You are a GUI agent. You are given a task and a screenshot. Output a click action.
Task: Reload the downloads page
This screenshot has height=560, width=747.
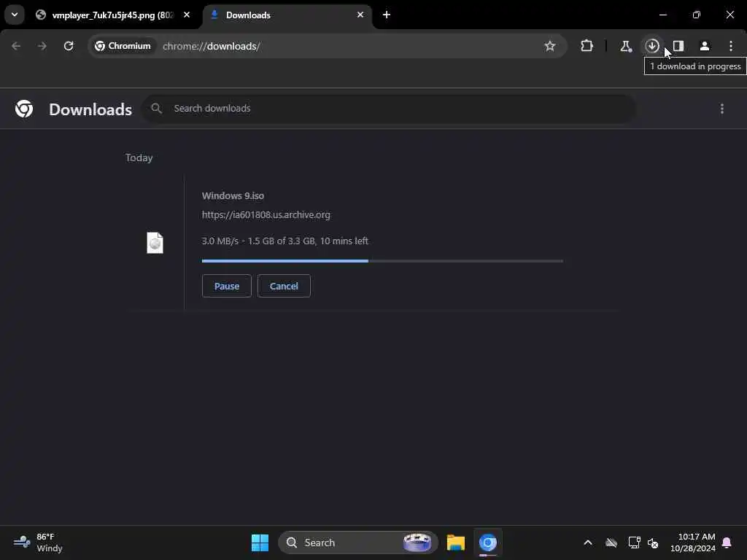coord(69,46)
